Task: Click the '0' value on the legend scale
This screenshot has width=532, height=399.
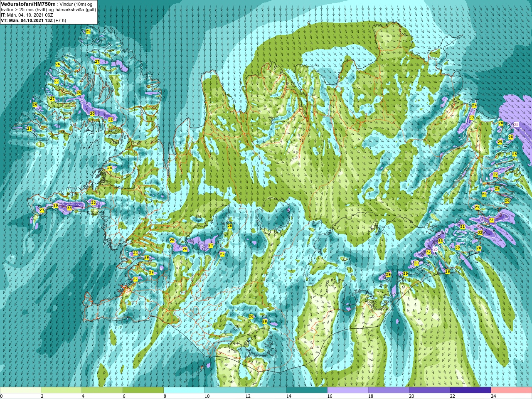Action: tap(2, 396)
